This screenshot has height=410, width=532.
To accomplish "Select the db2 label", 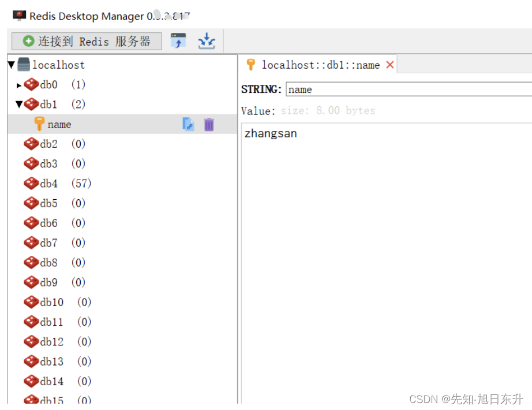I will point(48,144).
